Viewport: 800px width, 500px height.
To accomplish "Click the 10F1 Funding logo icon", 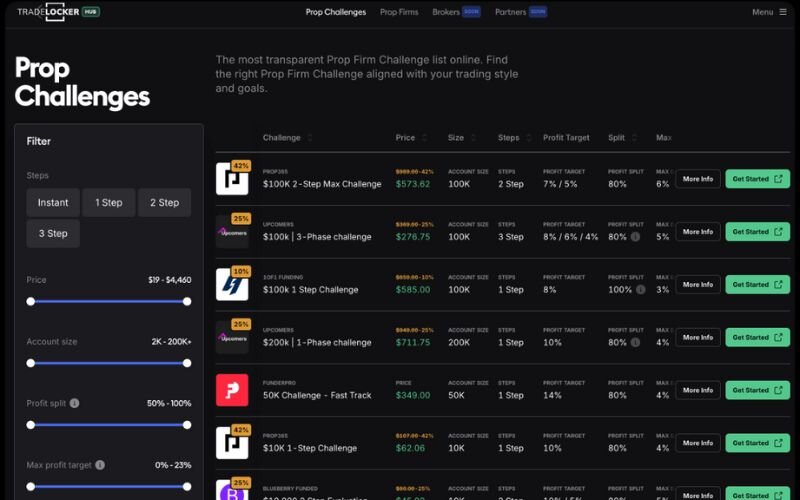I will tap(232, 284).
